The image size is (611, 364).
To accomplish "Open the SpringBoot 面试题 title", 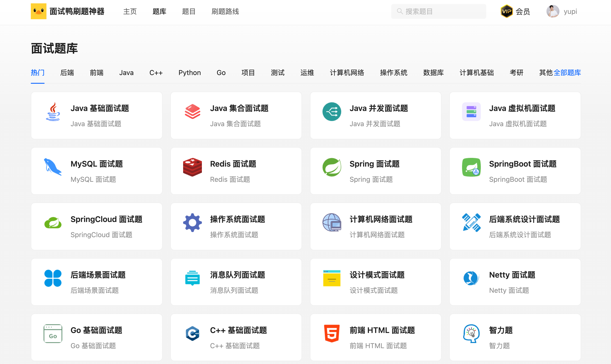I will [x=523, y=164].
